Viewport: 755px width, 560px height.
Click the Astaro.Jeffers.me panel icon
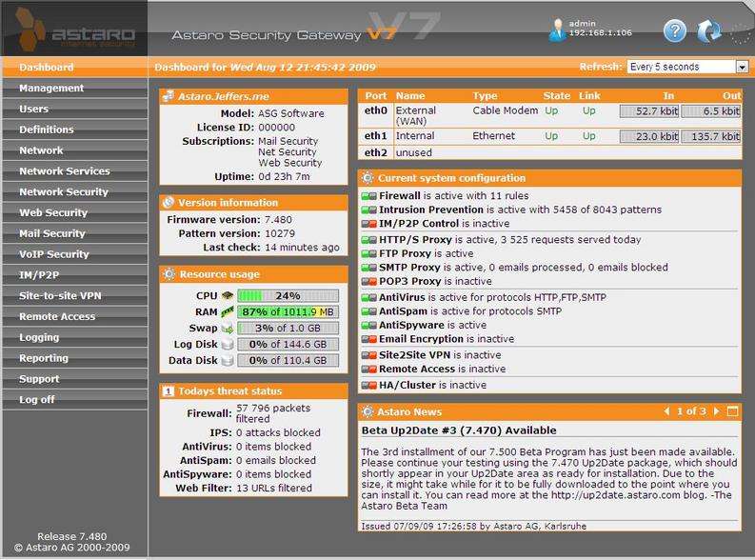click(x=169, y=96)
